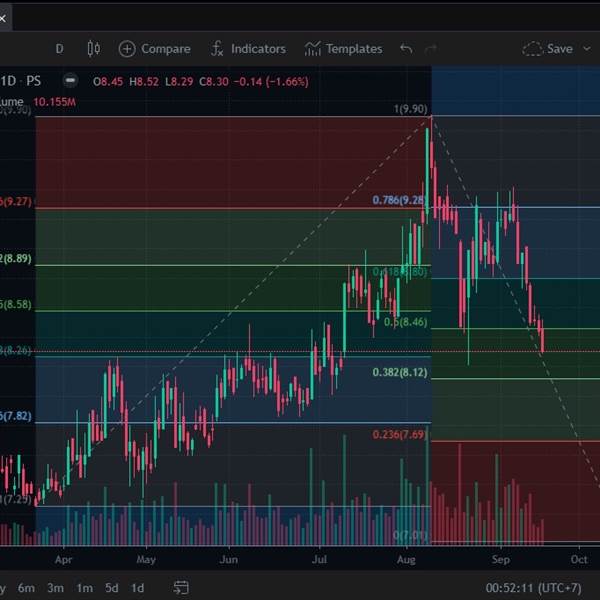The image size is (600, 600).
Task: Click the Sep label on time axis
Action: pos(501,559)
